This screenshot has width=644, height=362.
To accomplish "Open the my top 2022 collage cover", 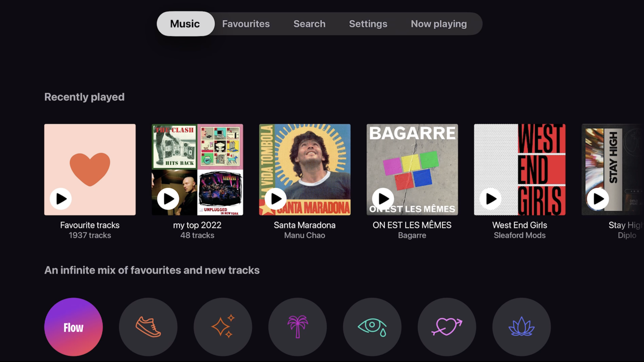I will [197, 170].
